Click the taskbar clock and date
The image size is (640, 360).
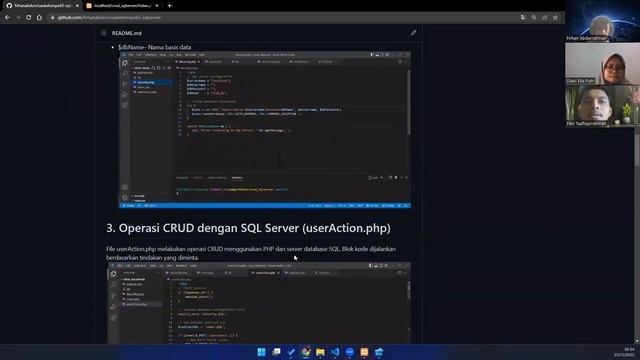tap(625, 352)
